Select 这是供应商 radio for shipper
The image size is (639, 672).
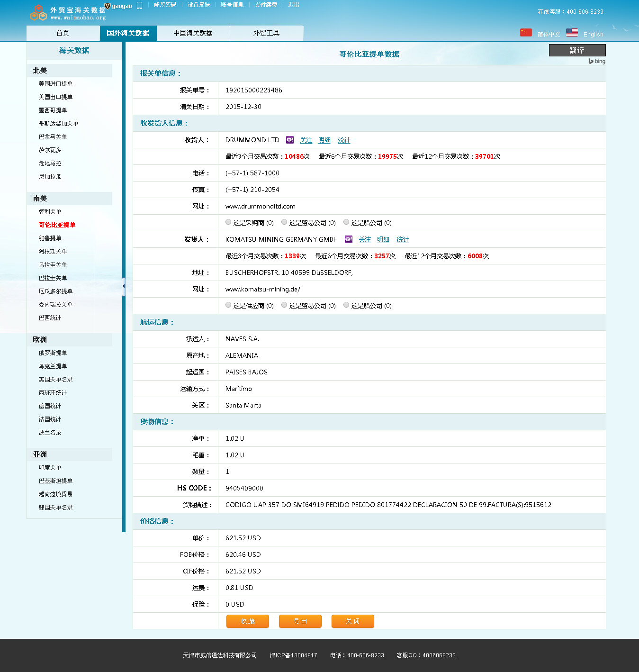pyautogui.click(x=228, y=305)
